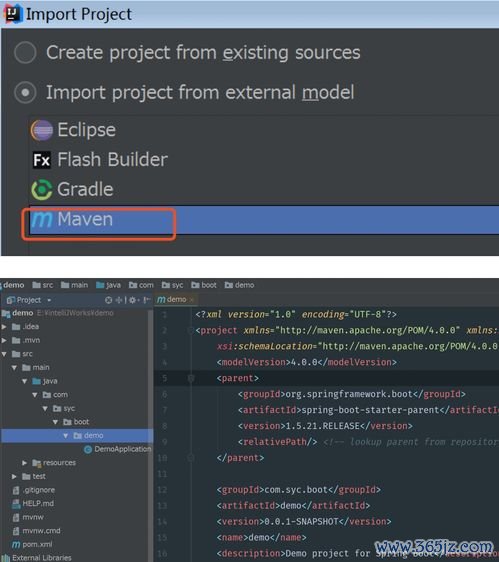
Task: Select Create project from existing sources radio
Action: [x=25, y=52]
